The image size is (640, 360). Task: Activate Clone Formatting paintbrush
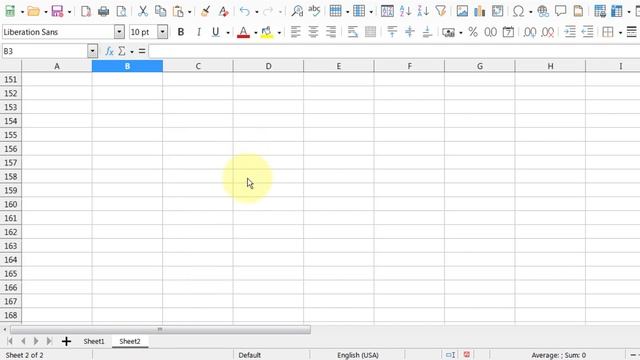pyautogui.click(x=205, y=11)
